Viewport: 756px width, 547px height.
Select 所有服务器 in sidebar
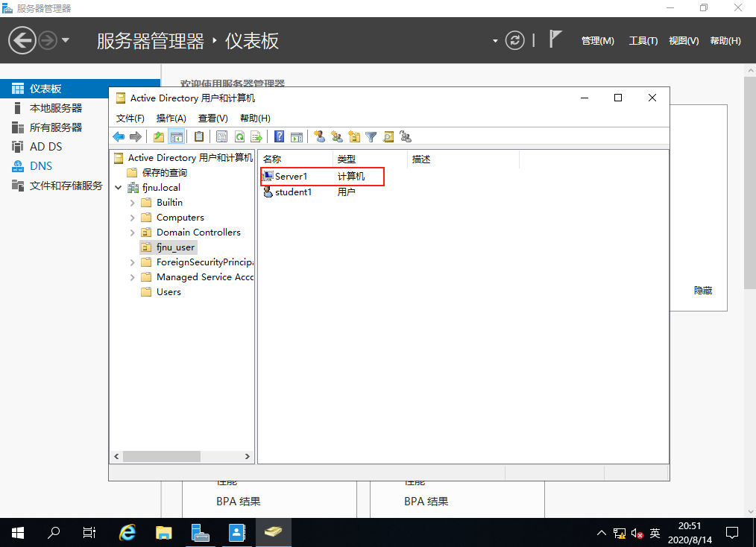(54, 127)
